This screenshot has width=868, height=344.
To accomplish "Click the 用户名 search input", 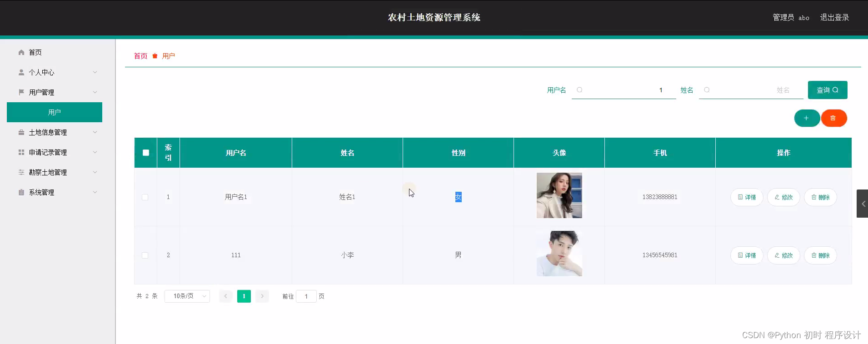I will pos(624,90).
